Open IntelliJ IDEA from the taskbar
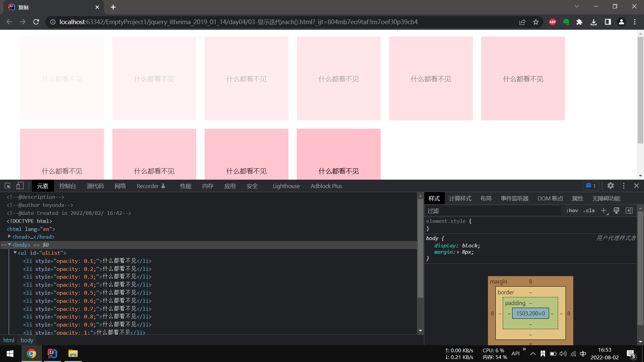644x362 pixels. coord(52,354)
